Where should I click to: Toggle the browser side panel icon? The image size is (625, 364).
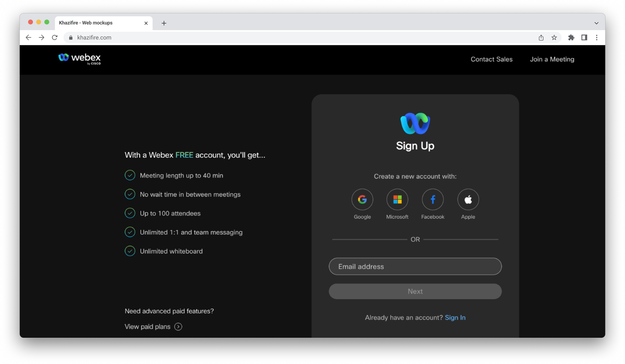click(x=584, y=37)
